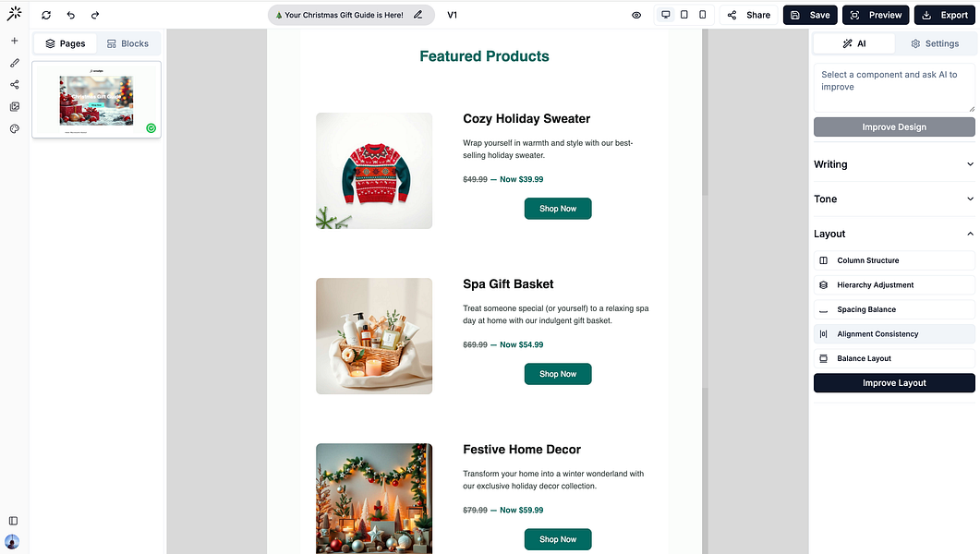
Task: Redo the last undone change
Action: click(95, 15)
